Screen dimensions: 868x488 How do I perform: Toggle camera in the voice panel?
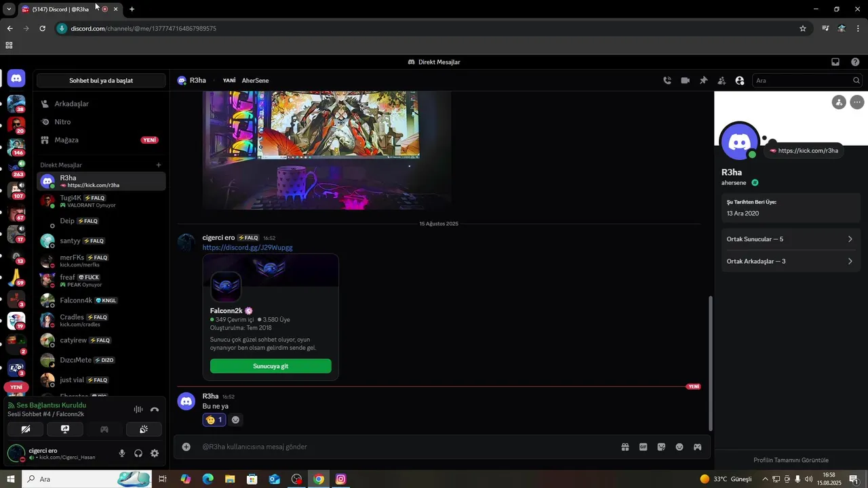(x=26, y=429)
